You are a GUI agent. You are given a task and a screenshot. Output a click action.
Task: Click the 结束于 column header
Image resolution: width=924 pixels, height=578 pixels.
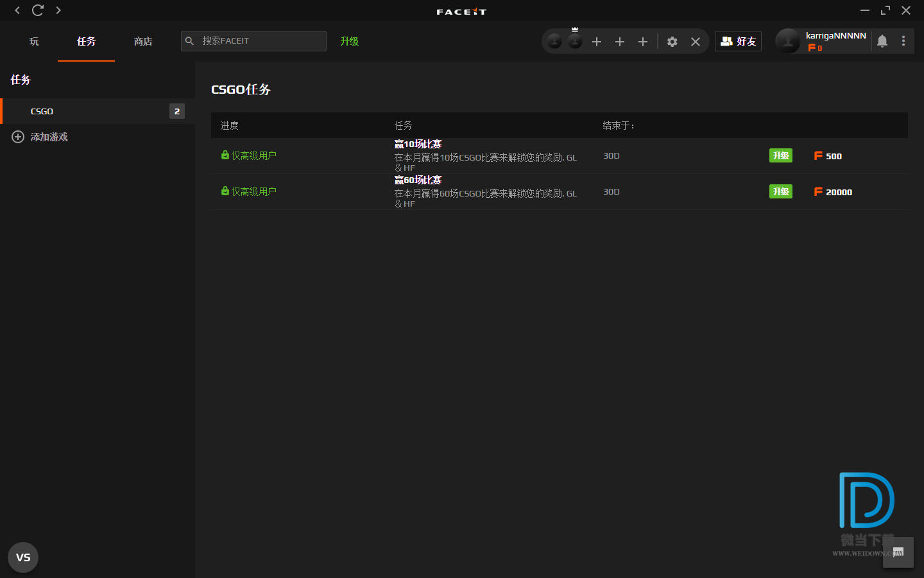coord(619,125)
